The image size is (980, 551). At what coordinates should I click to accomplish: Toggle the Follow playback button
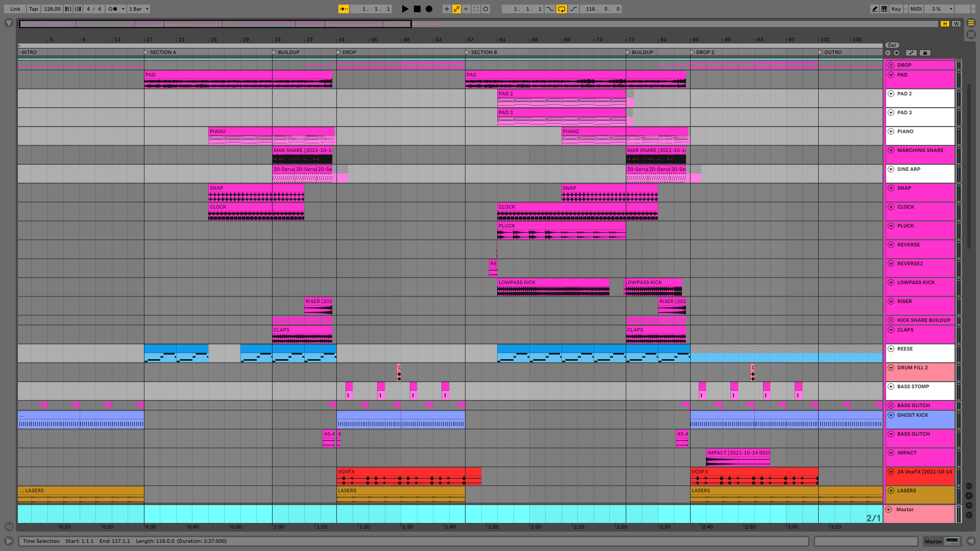[344, 9]
